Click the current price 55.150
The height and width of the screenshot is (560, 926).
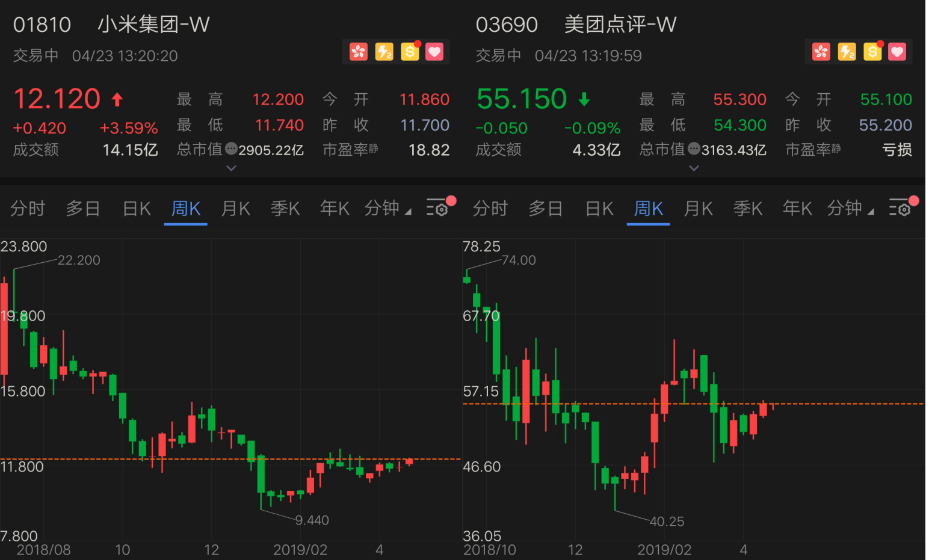pos(522,99)
